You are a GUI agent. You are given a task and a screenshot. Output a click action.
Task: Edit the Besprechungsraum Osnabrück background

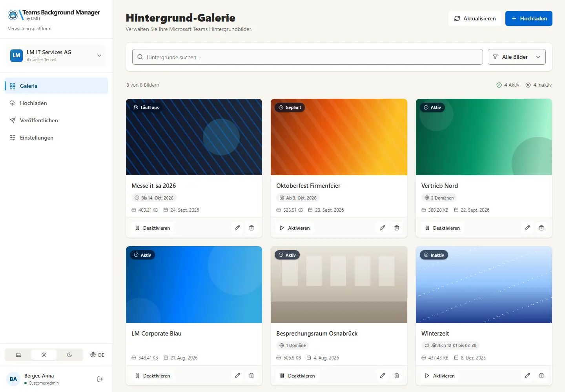click(x=383, y=376)
